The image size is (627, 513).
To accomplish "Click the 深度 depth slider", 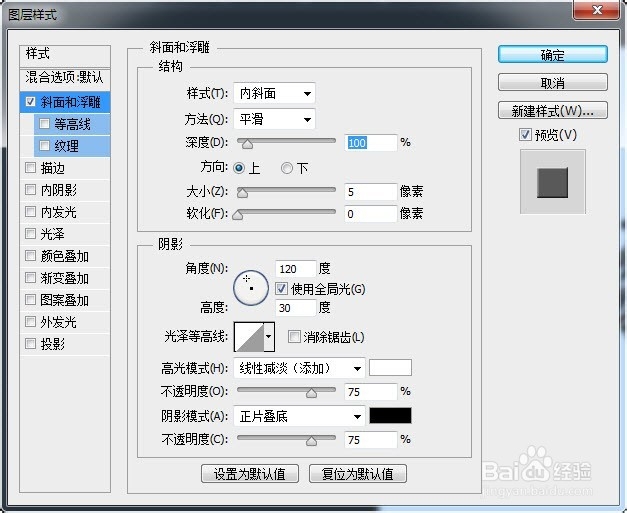I will click(x=286, y=142).
